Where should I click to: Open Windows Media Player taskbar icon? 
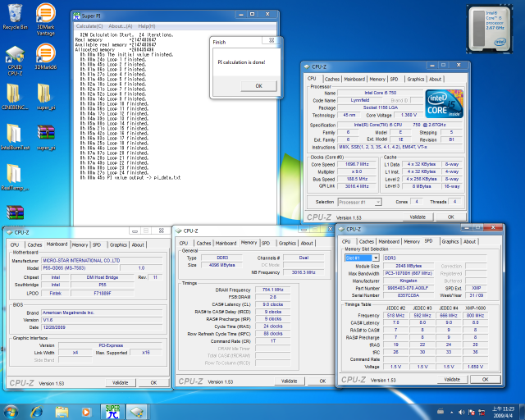coord(86,412)
